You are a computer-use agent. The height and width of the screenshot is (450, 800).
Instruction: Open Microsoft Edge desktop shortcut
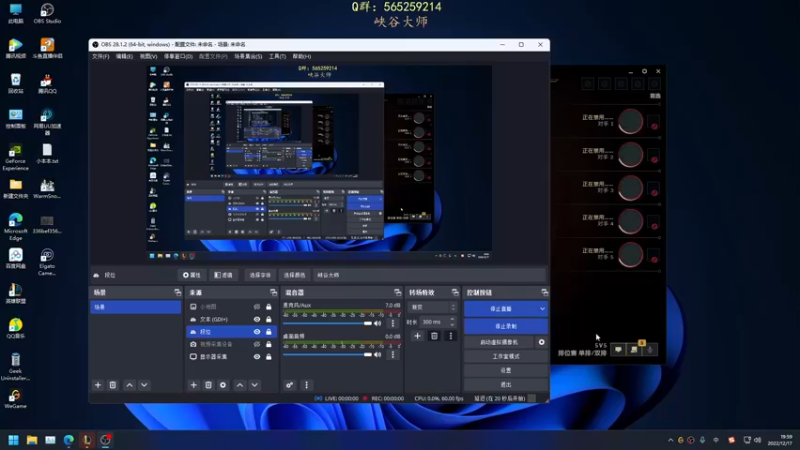tap(15, 227)
